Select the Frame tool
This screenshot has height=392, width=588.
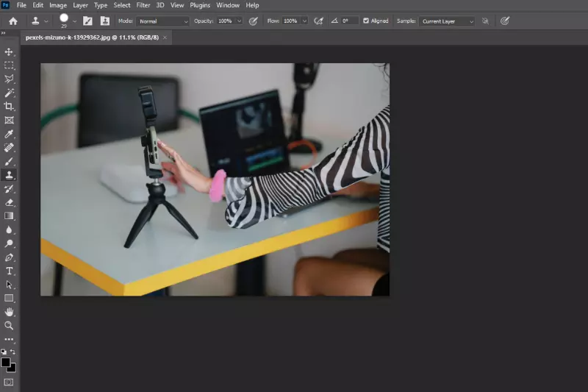(9, 120)
